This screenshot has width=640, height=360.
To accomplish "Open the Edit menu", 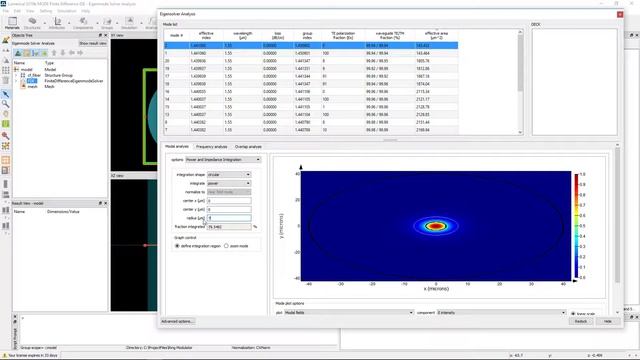I will pyautogui.click(x=18, y=11).
